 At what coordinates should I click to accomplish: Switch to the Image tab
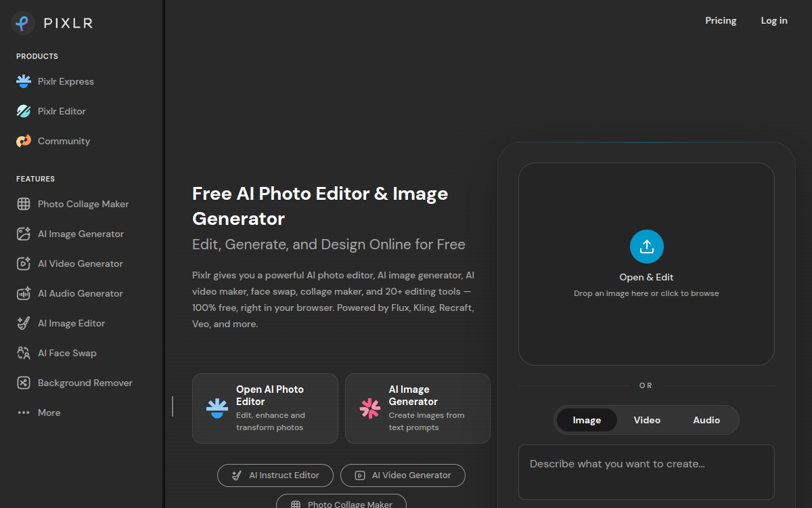pyautogui.click(x=587, y=420)
